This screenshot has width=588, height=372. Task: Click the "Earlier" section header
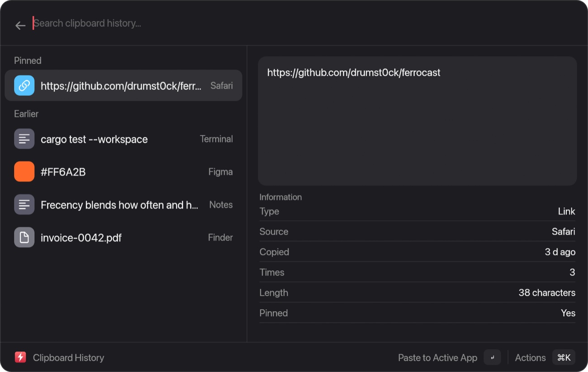(26, 114)
